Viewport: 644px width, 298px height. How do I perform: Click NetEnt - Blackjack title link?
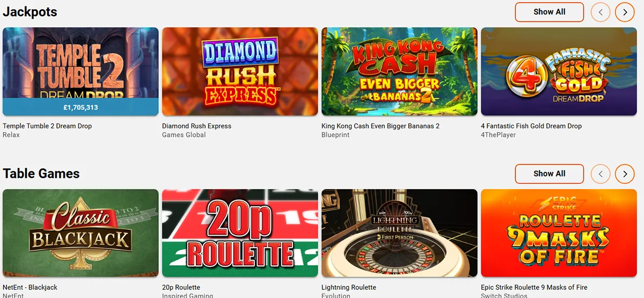point(30,288)
